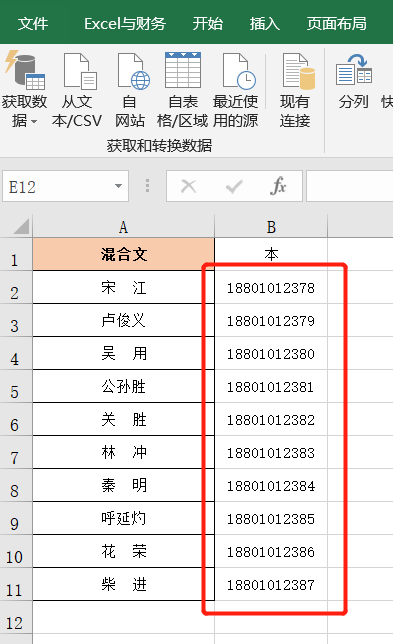The width and height of the screenshot is (393, 644).
Task: Select the cell with 卢俊义
Action: (x=123, y=320)
